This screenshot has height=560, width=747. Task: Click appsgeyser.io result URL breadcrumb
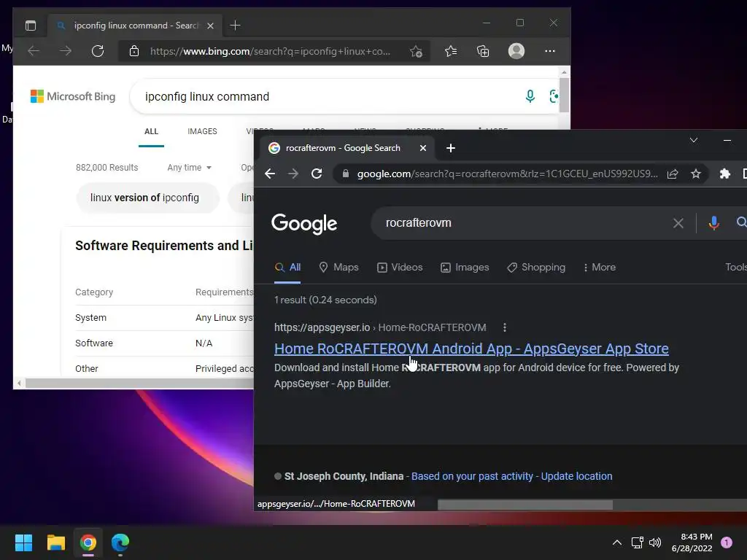point(380,327)
